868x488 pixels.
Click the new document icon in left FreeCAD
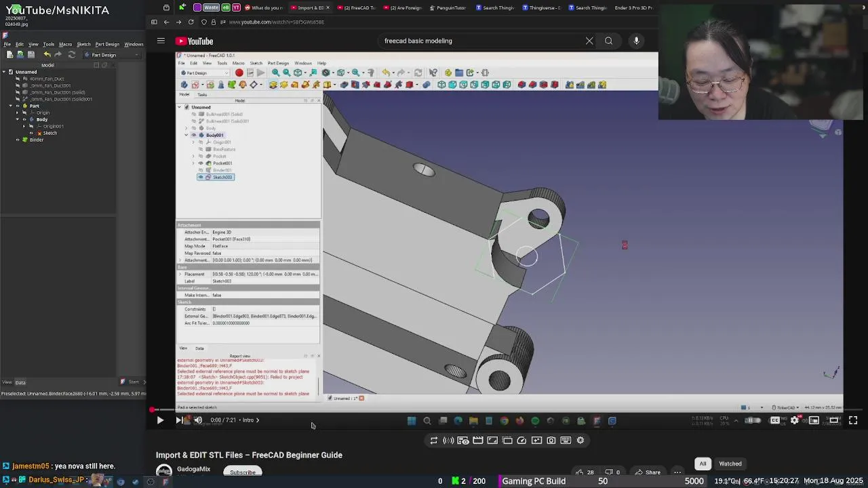(x=9, y=55)
